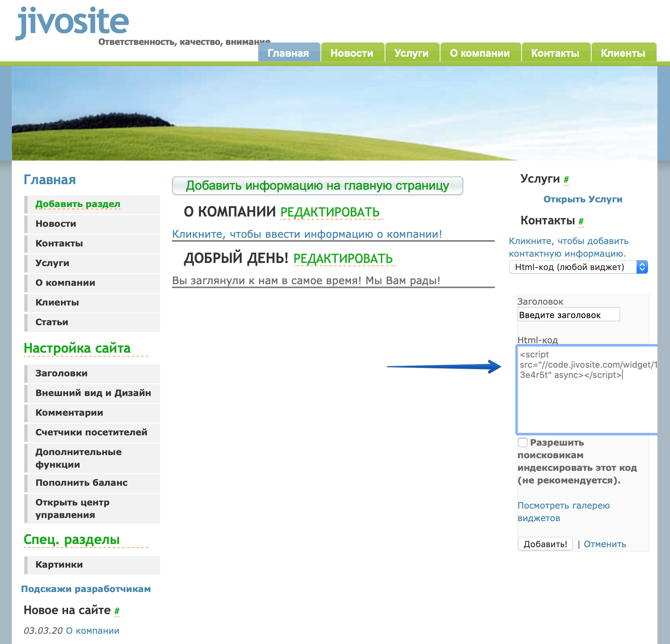Open Новости in the left sidebar
670x644 pixels.
click(93, 224)
